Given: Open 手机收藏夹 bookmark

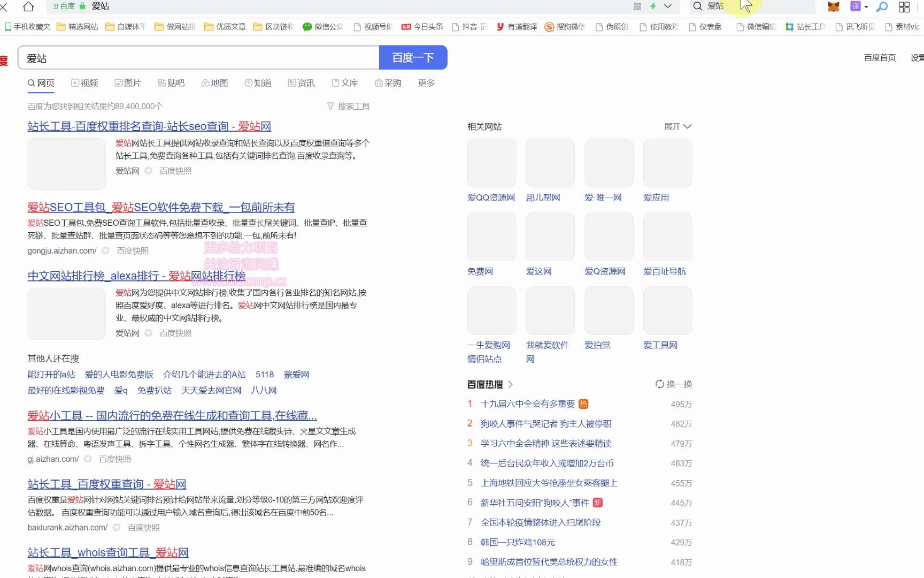Looking at the screenshot, I should [x=27, y=27].
